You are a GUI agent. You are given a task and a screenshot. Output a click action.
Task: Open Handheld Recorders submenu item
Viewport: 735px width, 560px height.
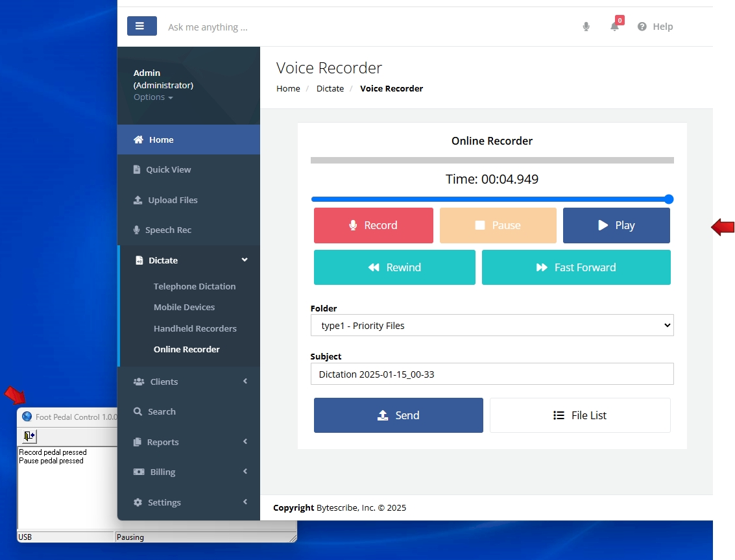pyautogui.click(x=195, y=329)
